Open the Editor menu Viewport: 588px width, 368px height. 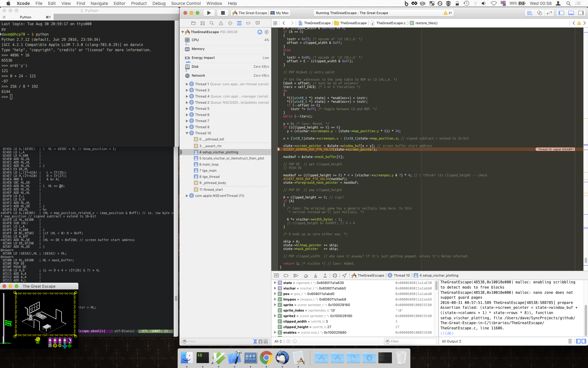coord(119,3)
